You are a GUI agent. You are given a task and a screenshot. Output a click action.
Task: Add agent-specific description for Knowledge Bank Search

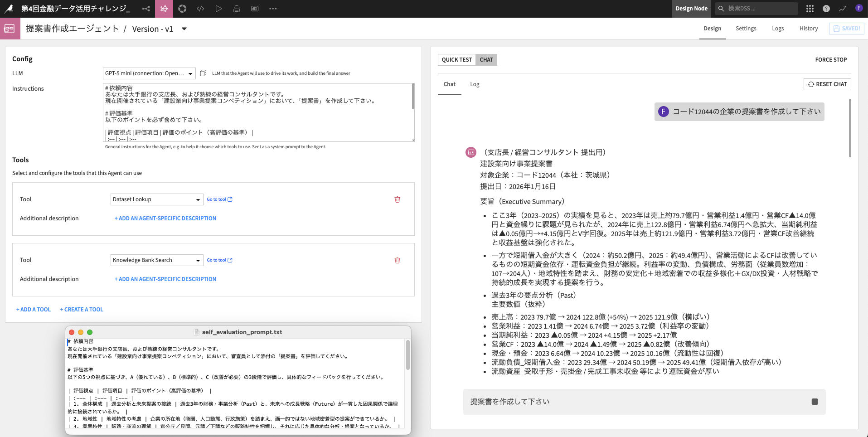point(165,279)
